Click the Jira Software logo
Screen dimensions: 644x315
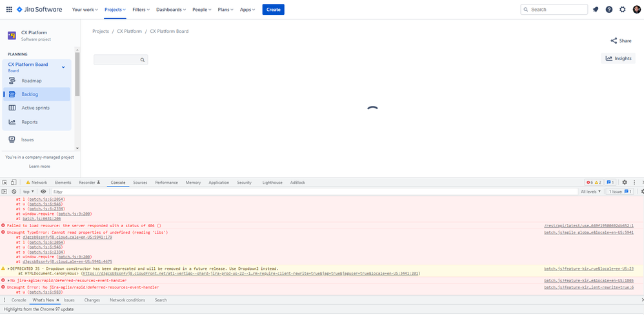point(39,10)
